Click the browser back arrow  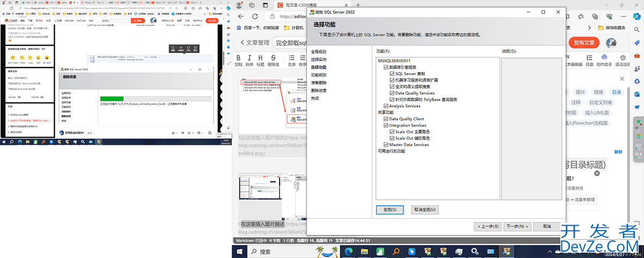click(x=241, y=16)
